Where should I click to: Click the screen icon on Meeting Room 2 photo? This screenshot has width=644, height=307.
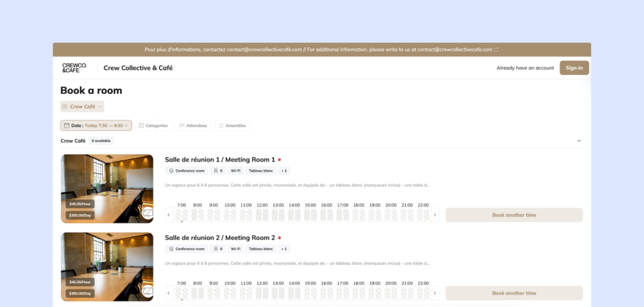point(147,291)
